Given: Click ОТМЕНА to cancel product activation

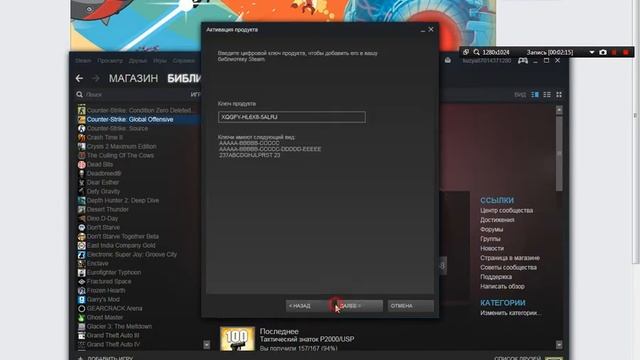Looking at the screenshot, I should point(411,306).
